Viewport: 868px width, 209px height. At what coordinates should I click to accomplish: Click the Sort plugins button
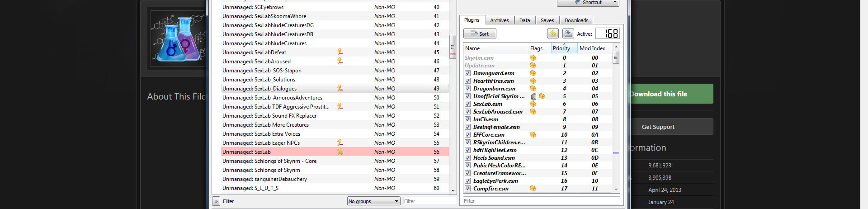click(x=480, y=33)
